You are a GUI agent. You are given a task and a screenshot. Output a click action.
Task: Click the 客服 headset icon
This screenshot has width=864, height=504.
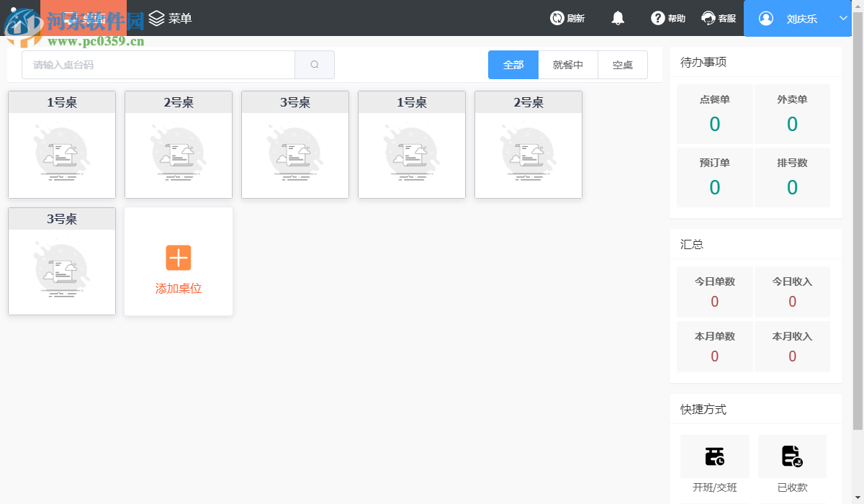point(708,18)
